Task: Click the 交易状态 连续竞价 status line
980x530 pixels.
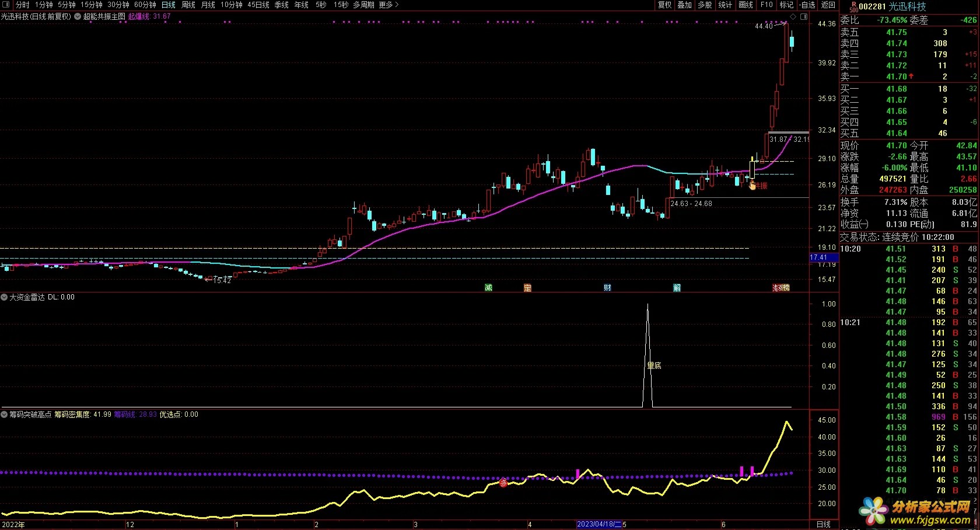Action: click(x=897, y=237)
